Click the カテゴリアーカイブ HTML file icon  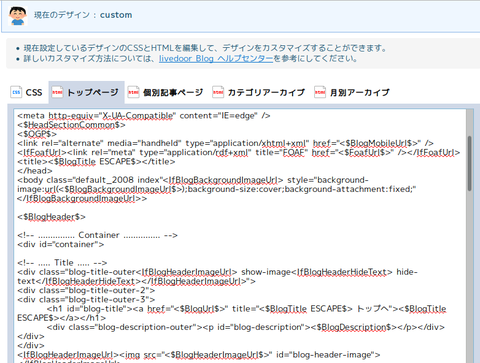click(218, 92)
